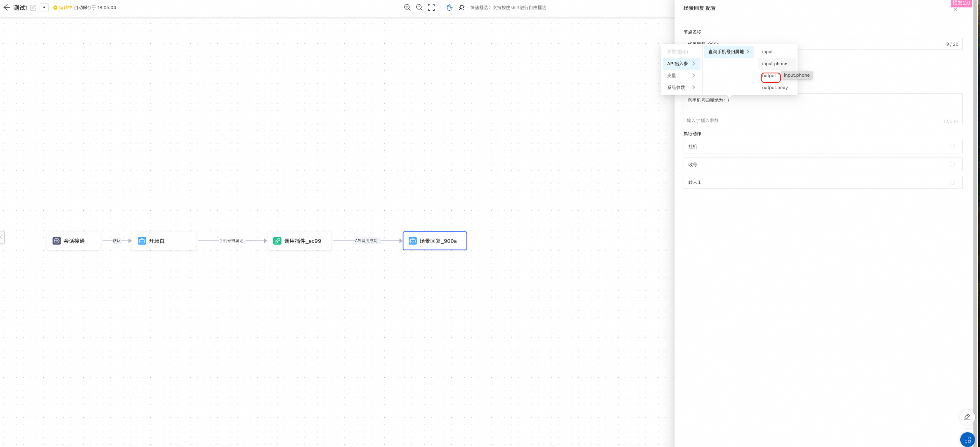Select the 场景回复_900a node
The image size is (980, 447).
tap(435, 241)
